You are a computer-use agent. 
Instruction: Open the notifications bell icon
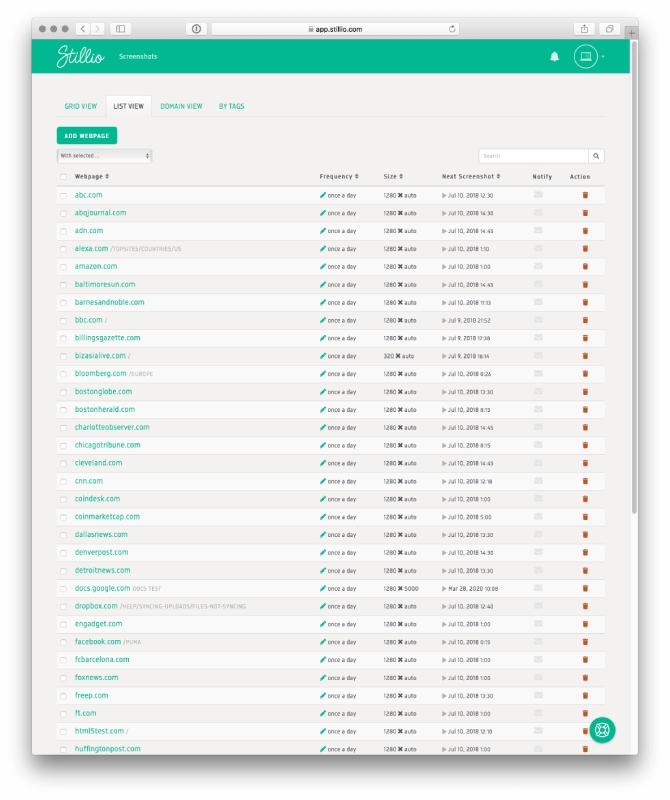click(554, 57)
